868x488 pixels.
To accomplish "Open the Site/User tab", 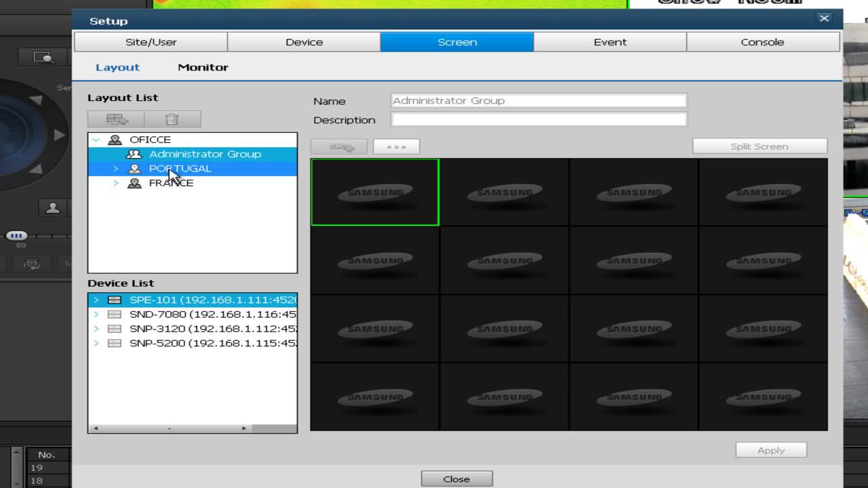I will [151, 42].
